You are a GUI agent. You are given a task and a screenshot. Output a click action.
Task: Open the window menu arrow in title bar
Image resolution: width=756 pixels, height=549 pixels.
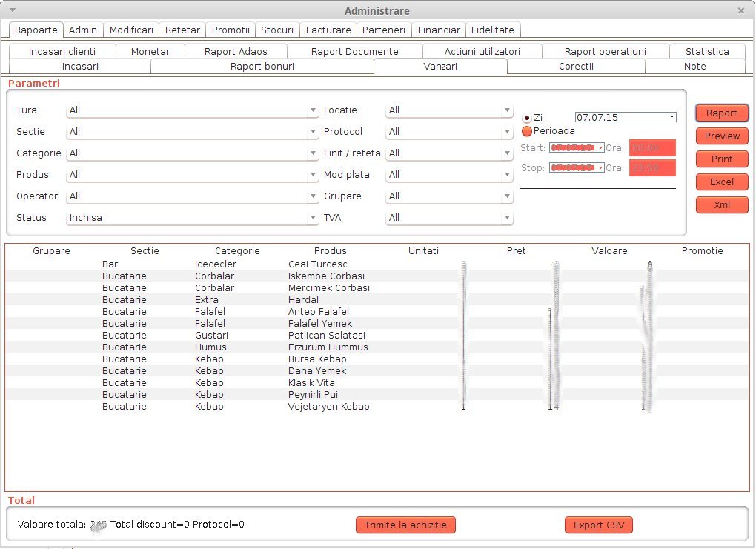pyautogui.click(x=13, y=10)
